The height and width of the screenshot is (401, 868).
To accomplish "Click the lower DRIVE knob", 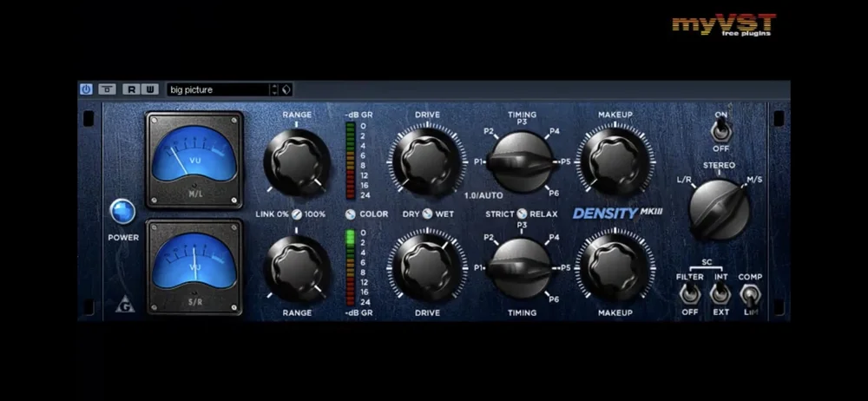I will (427, 268).
